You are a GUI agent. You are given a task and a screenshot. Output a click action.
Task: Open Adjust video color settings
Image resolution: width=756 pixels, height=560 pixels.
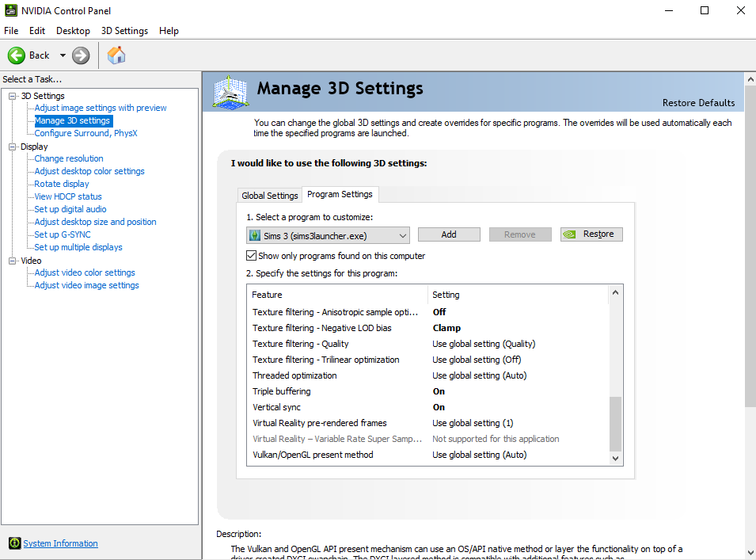click(x=85, y=272)
